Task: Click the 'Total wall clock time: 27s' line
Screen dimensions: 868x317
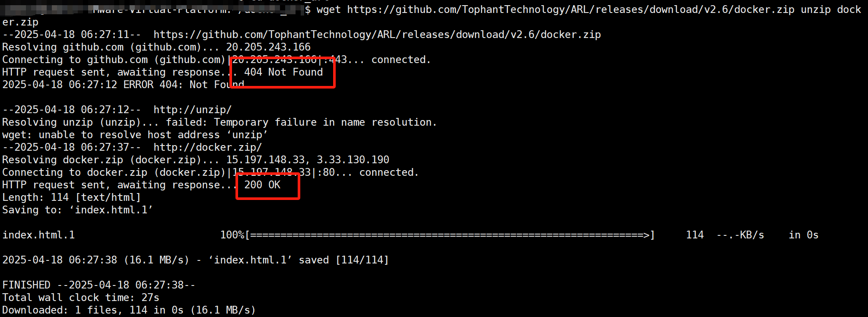Action: 81,298
